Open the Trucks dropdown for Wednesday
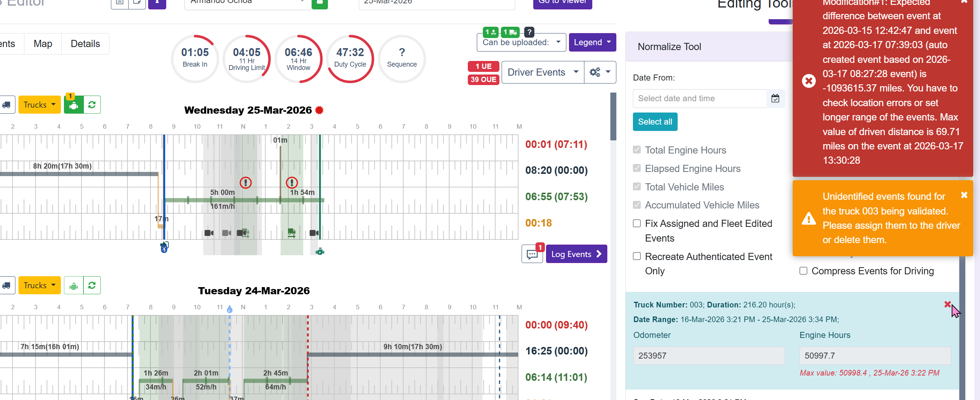Screen dimensions: 980x400 point(39,105)
